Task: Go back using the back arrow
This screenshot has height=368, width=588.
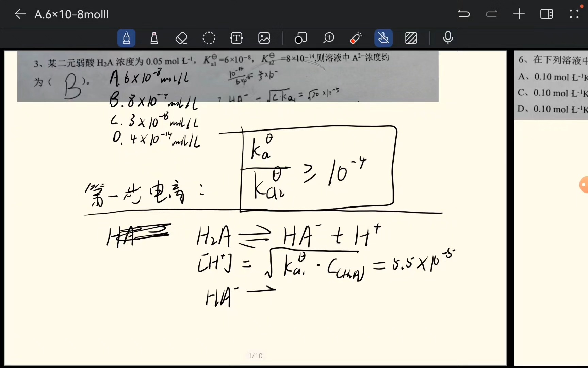Action: pyautogui.click(x=20, y=14)
